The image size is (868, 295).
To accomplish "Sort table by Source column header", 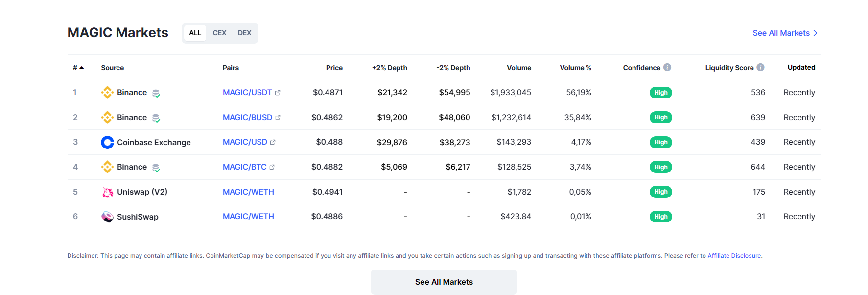I will point(112,68).
